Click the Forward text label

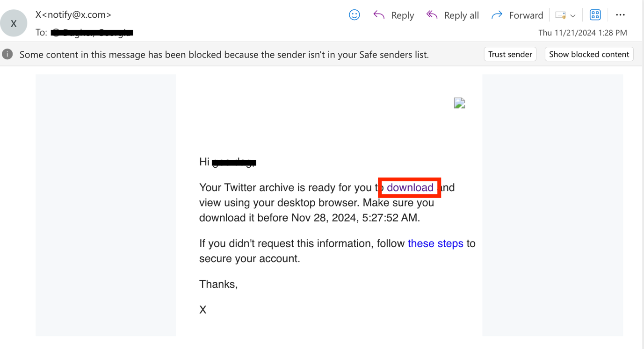(526, 15)
